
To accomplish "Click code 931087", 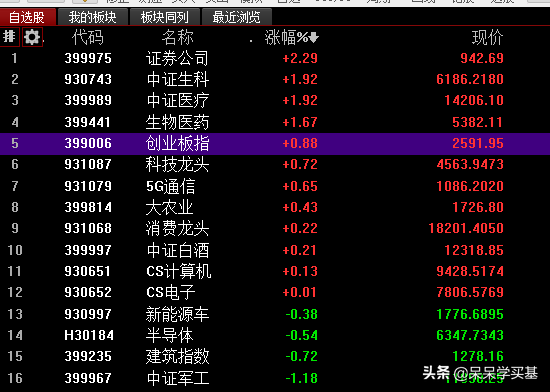I will pyautogui.click(x=88, y=164).
